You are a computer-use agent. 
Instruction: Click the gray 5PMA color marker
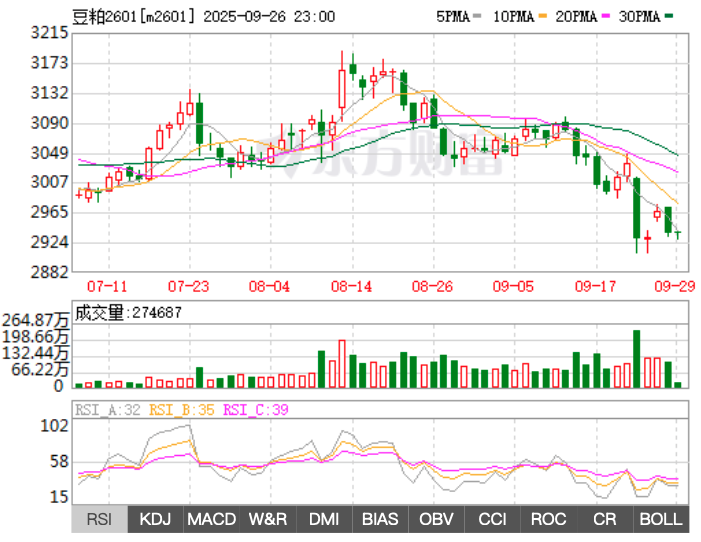[477, 16]
